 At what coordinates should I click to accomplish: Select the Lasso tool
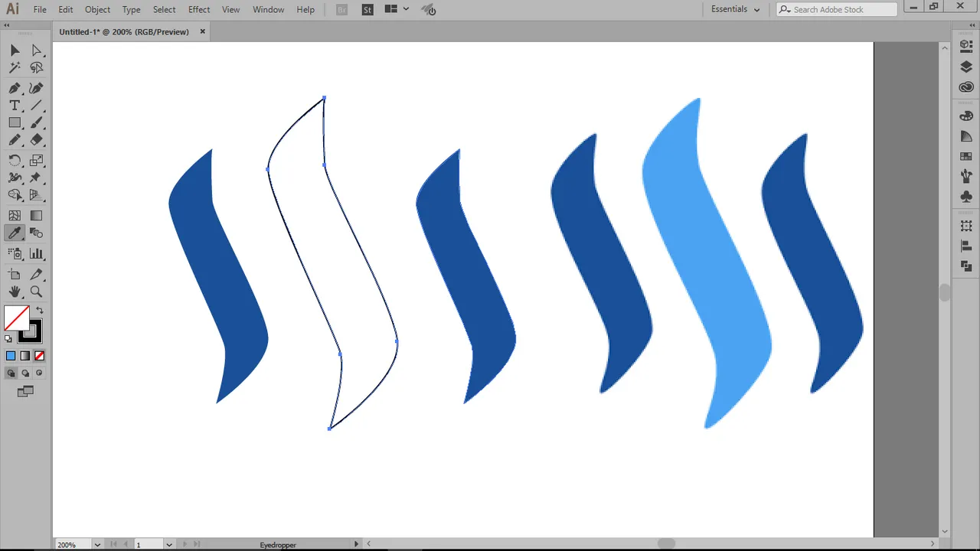pos(36,68)
